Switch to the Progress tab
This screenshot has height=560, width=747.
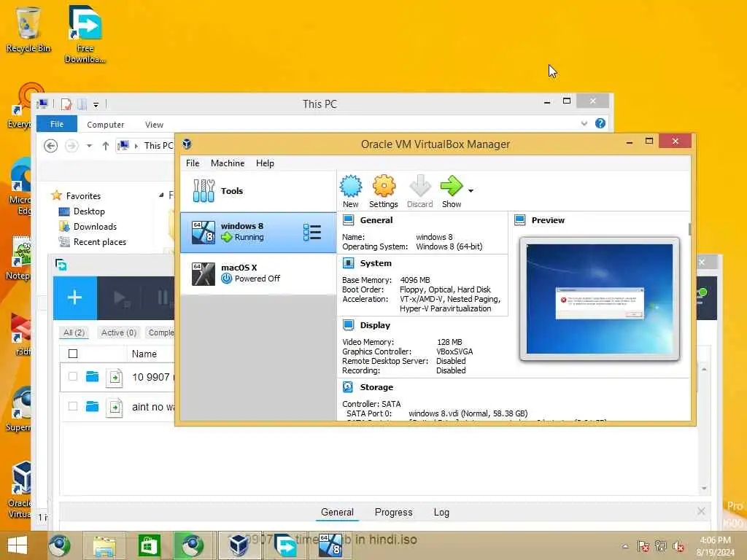pos(393,513)
